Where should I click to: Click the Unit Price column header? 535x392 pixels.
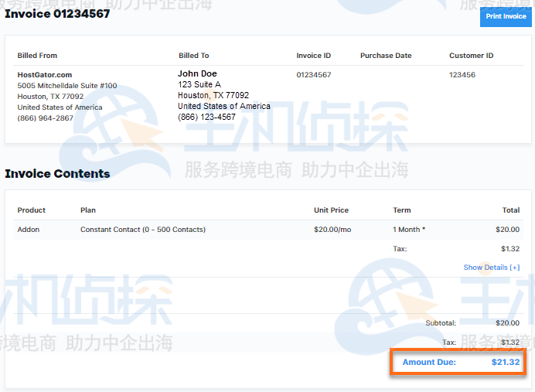point(331,210)
